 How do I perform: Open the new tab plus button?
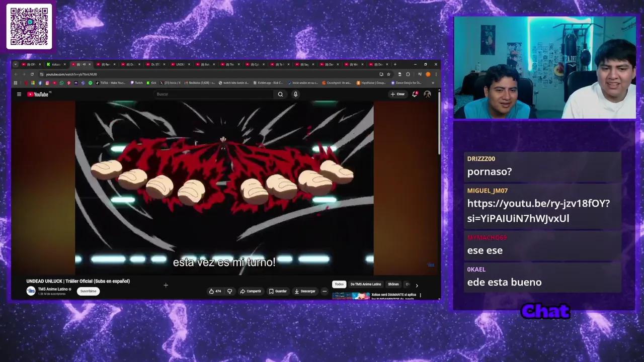[395, 64]
